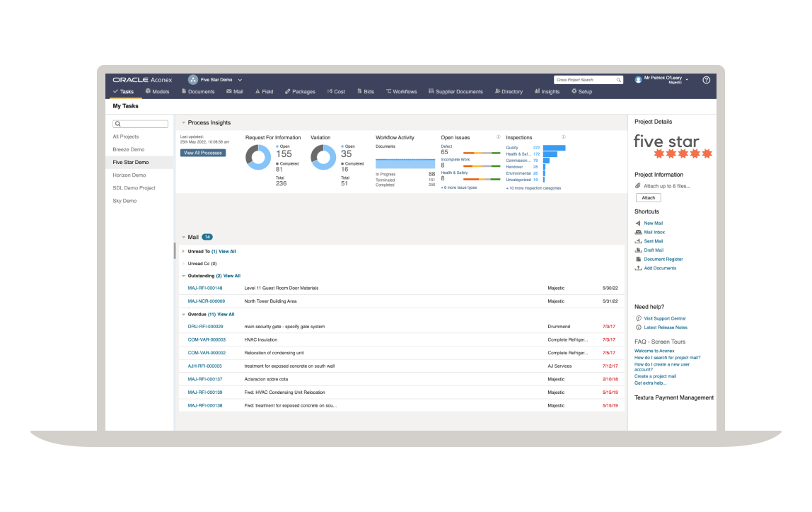Collapse the Mail section

(x=183, y=237)
